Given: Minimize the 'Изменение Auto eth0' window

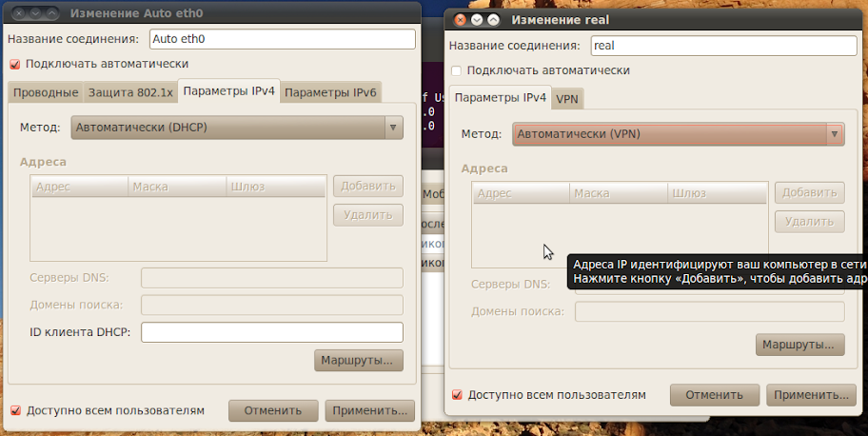Looking at the screenshot, I should 35,12.
